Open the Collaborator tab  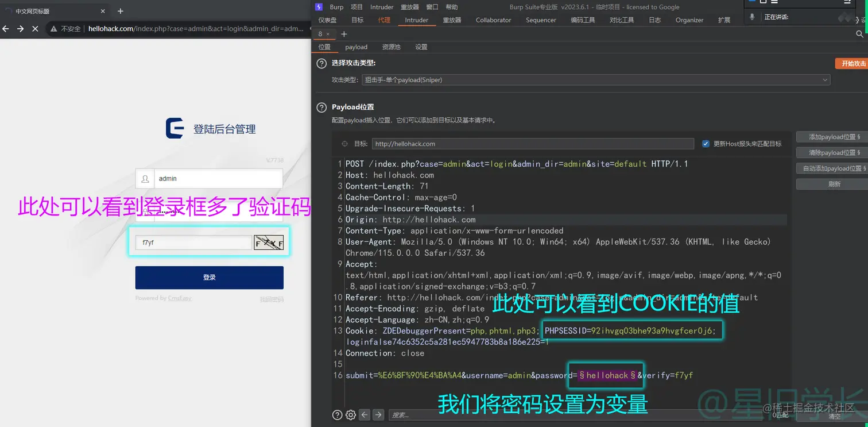point(493,20)
